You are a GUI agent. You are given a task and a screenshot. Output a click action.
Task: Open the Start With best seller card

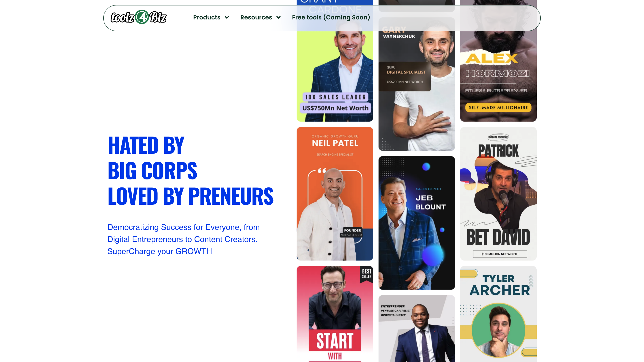click(x=335, y=314)
